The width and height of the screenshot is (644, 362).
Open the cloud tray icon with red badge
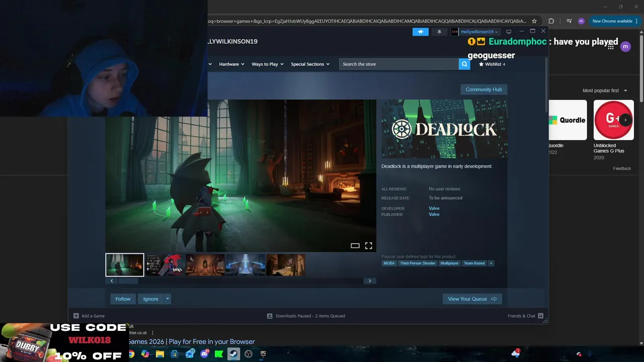click(x=516, y=353)
